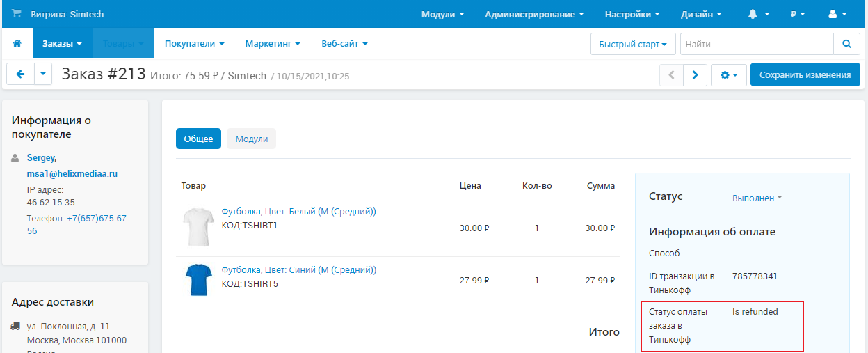This screenshot has height=353, width=868.
Task: Open the Дизайн menu
Action: point(701,14)
